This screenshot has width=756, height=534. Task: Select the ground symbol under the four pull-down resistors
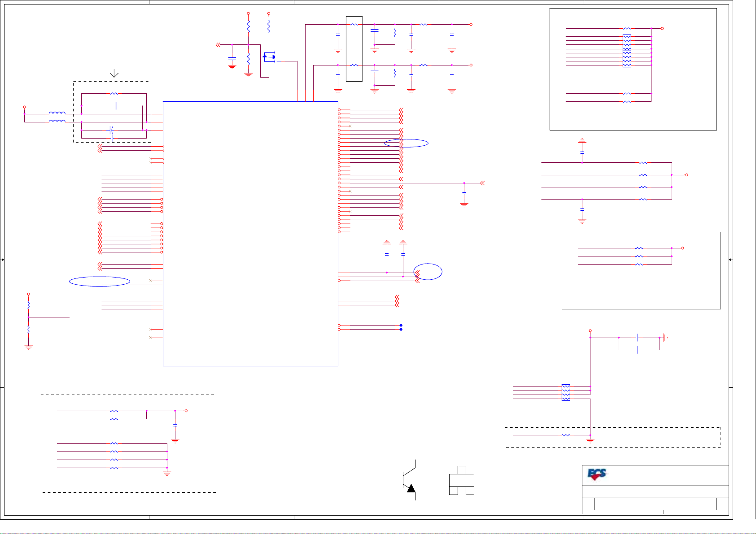[x=167, y=473]
